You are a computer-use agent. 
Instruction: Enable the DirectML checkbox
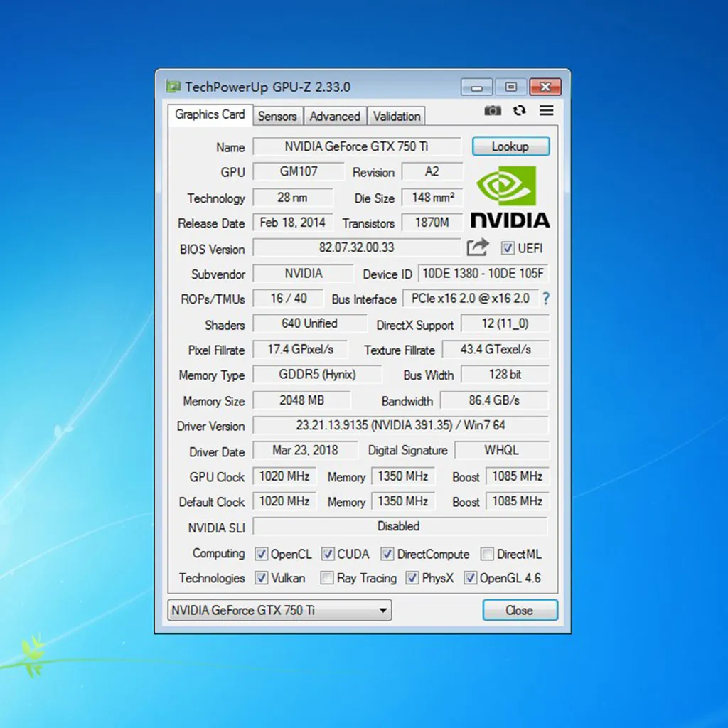pos(487,554)
